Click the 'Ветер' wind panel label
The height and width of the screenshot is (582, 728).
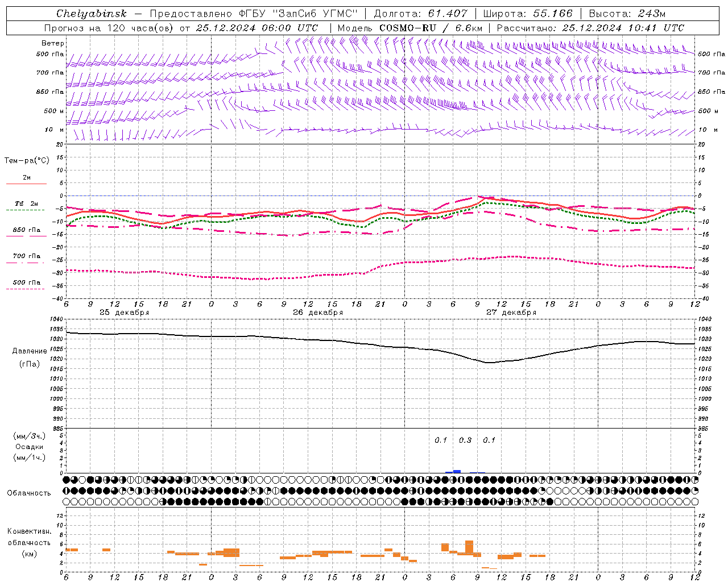tap(53, 43)
